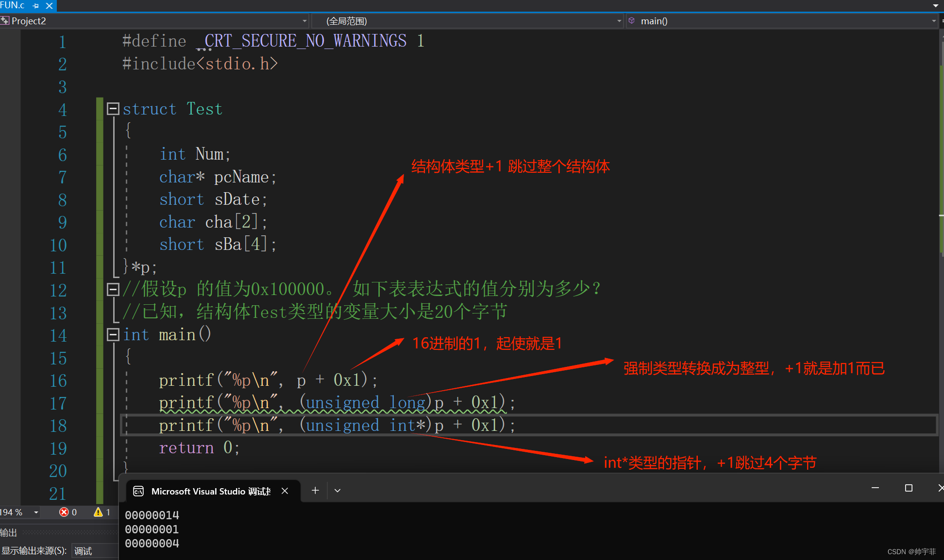Click the Test struct name
The height and width of the screenshot is (560, 944).
[204, 109]
